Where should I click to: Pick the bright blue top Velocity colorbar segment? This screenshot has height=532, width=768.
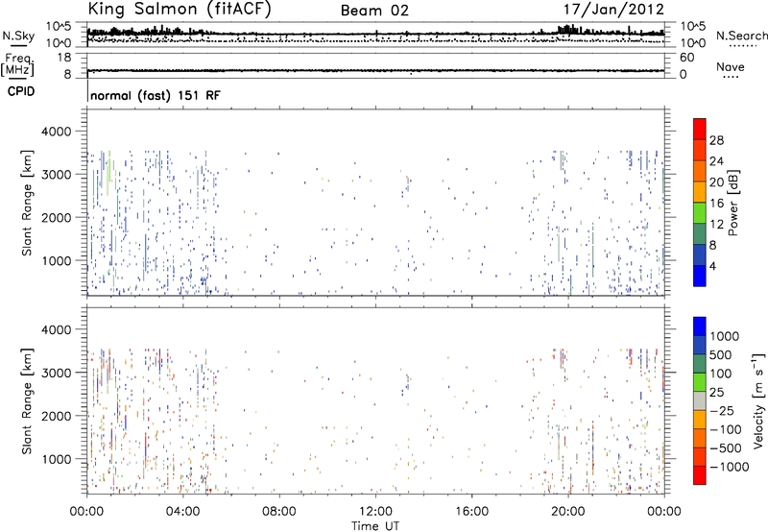click(700, 326)
